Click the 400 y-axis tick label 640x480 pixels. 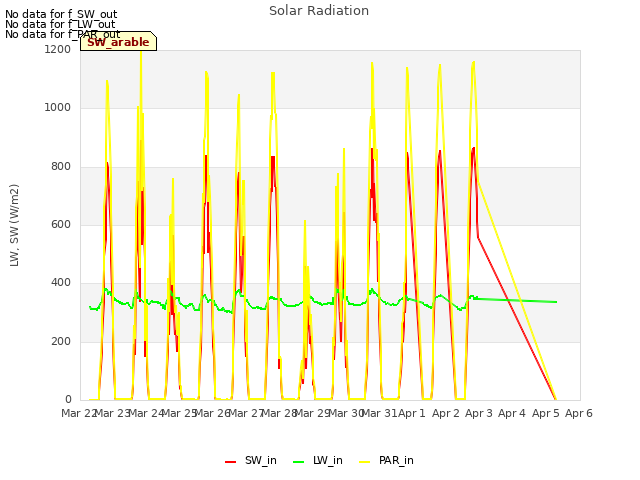(x=61, y=282)
